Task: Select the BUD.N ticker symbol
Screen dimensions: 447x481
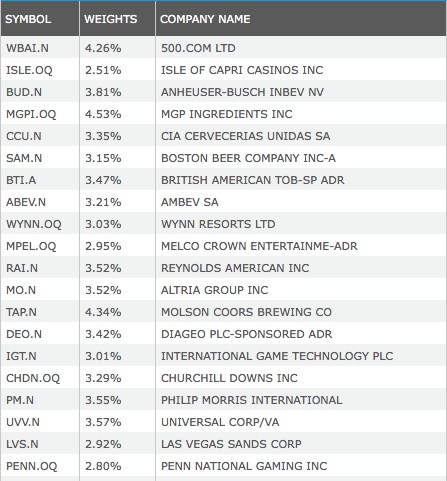Action: coord(24,92)
